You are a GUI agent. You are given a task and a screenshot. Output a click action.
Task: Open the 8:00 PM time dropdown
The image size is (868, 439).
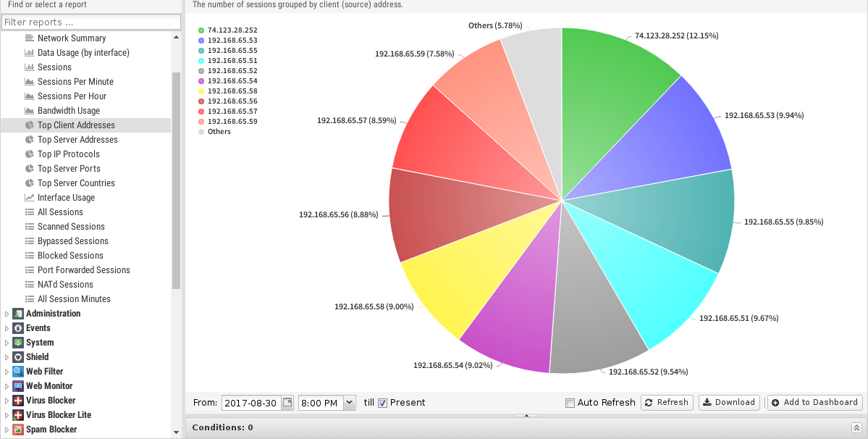pos(350,403)
